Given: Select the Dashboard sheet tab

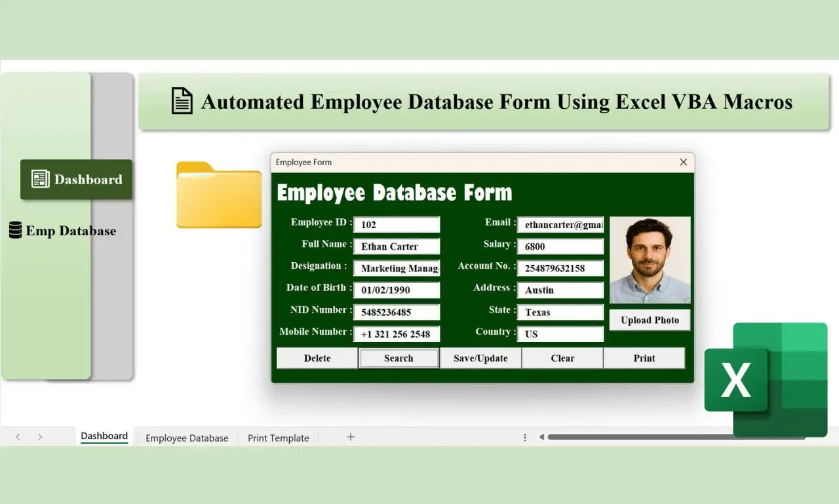Looking at the screenshot, I should 104,436.
